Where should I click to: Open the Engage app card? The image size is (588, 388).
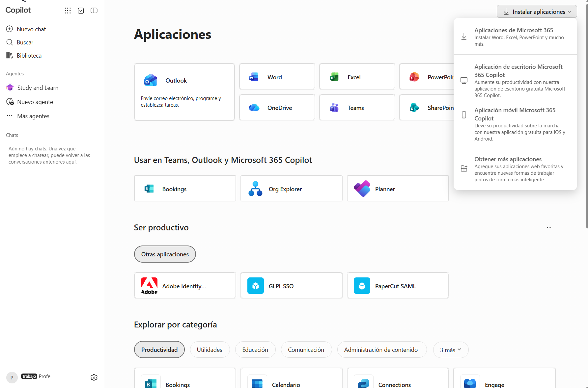coord(504,378)
